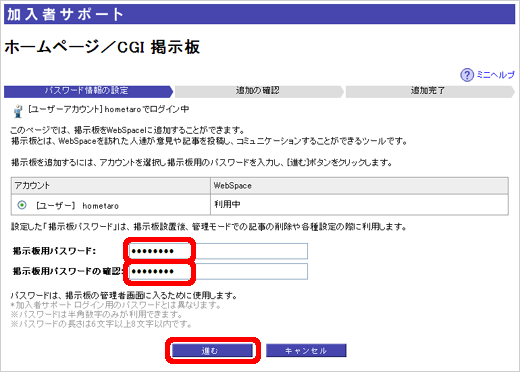Select the 追加の確認 step tab
The image size is (520, 372).
pyautogui.click(x=259, y=91)
